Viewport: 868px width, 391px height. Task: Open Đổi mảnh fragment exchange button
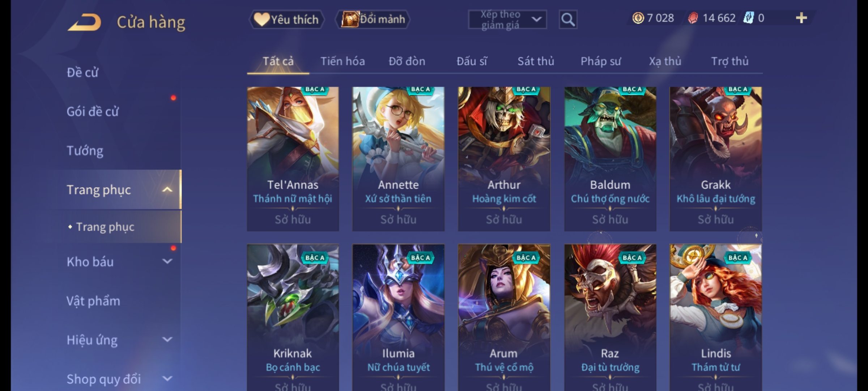pos(373,20)
